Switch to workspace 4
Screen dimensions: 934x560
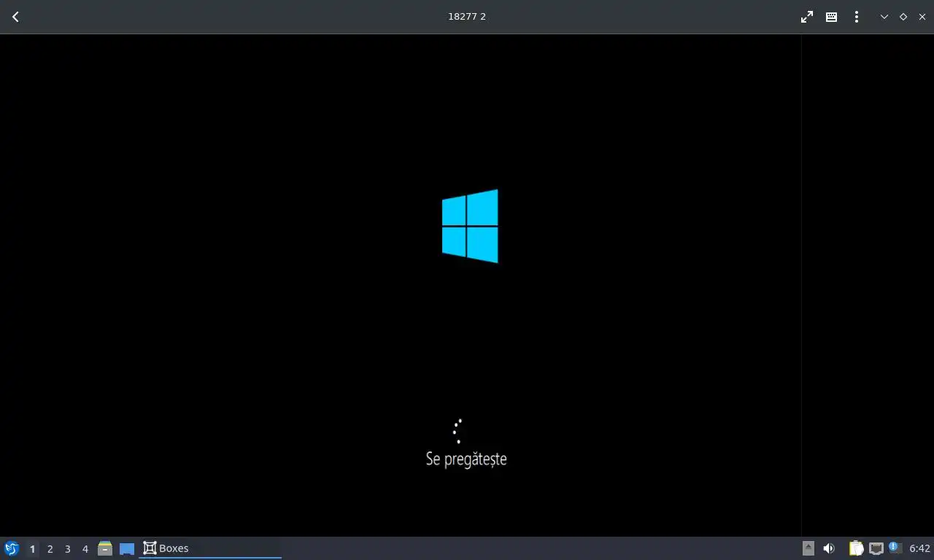[85, 549]
